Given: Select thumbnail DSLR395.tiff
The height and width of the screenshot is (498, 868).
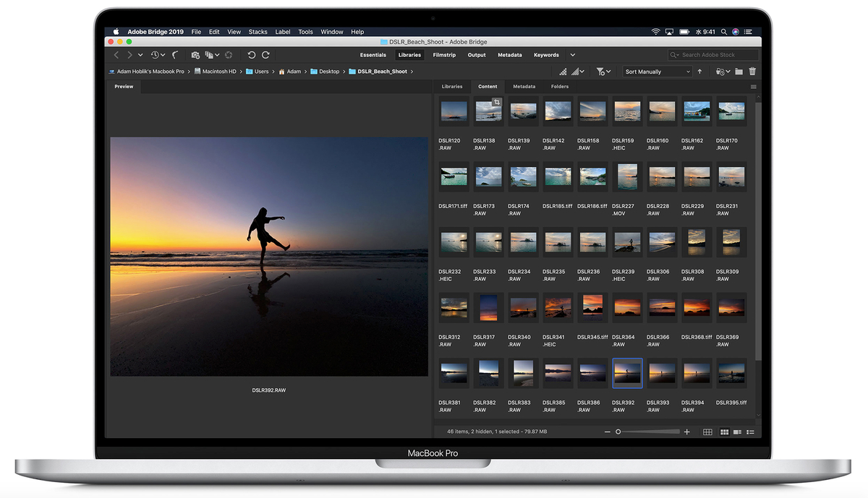Looking at the screenshot, I should [731, 373].
